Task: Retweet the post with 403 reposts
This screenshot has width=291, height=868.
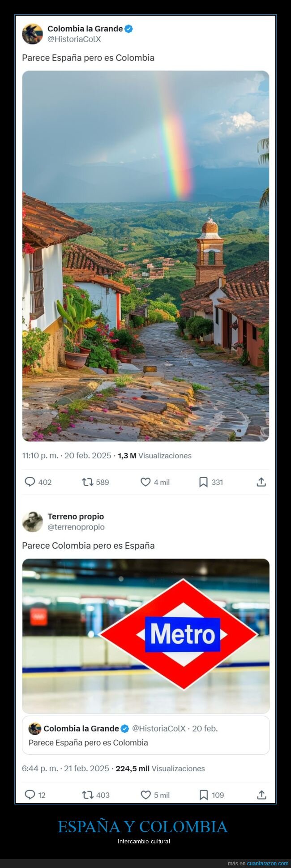Action: tap(87, 795)
